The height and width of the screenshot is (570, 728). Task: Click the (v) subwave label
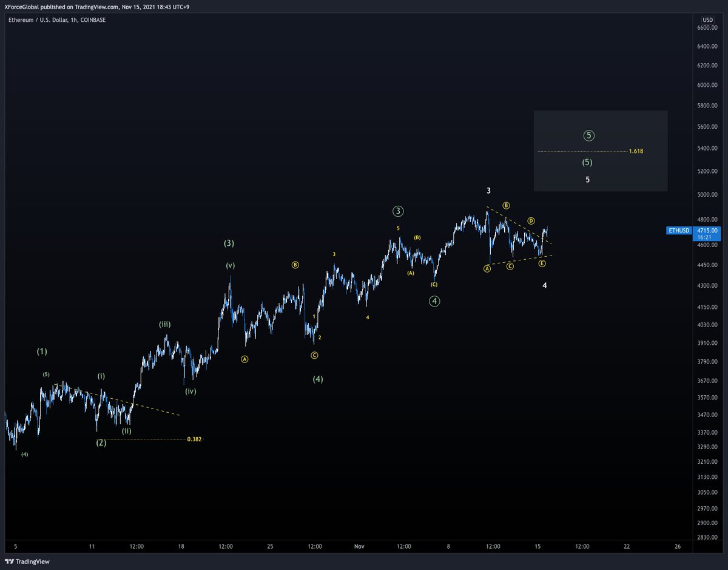point(231,265)
